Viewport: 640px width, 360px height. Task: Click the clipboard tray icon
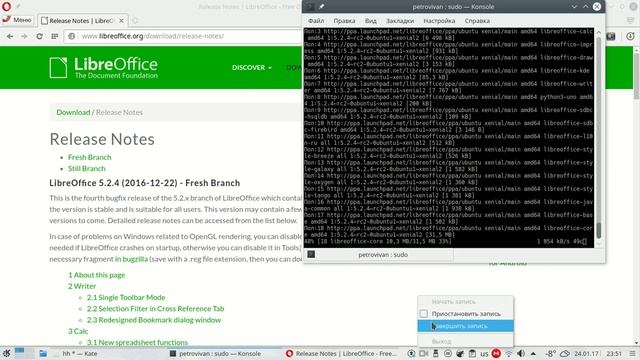(472, 353)
